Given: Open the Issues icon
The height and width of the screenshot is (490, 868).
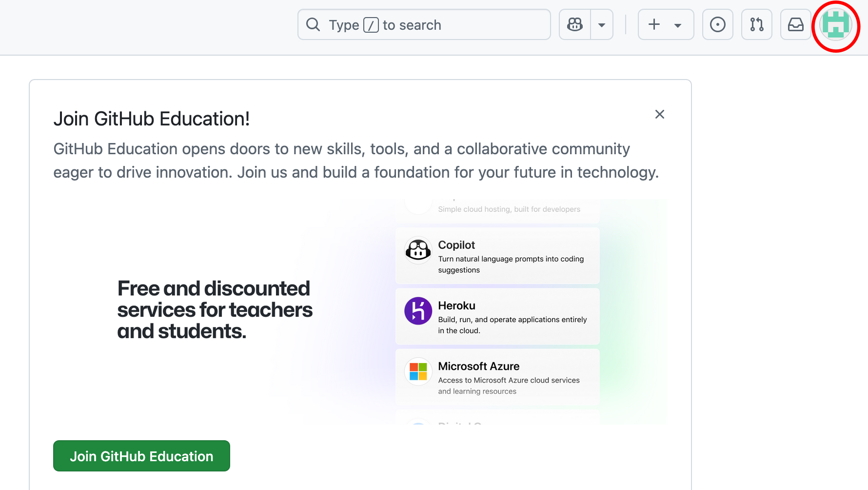Looking at the screenshot, I should [x=717, y=24].
